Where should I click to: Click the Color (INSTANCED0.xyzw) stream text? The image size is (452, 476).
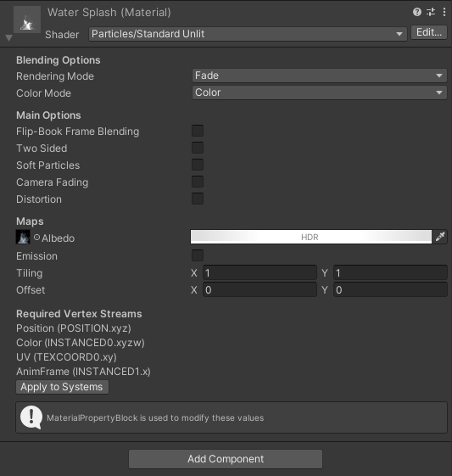[x=81, y=343]
